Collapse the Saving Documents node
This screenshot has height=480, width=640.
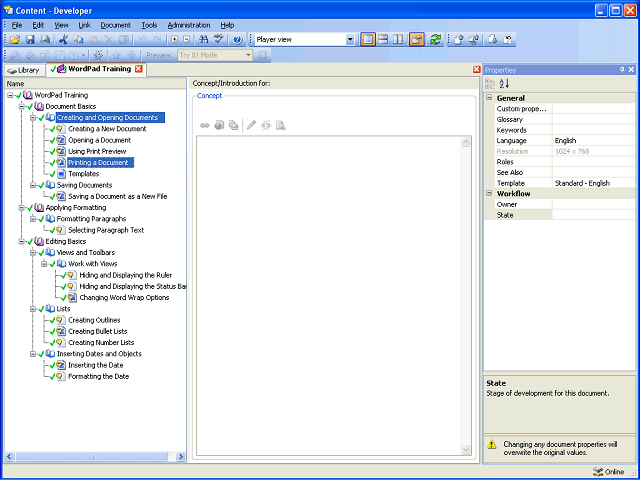point(33,185)
